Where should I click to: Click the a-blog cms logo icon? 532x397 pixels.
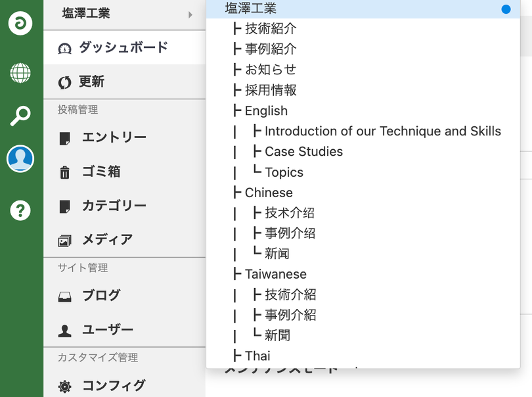coord(20,23)
